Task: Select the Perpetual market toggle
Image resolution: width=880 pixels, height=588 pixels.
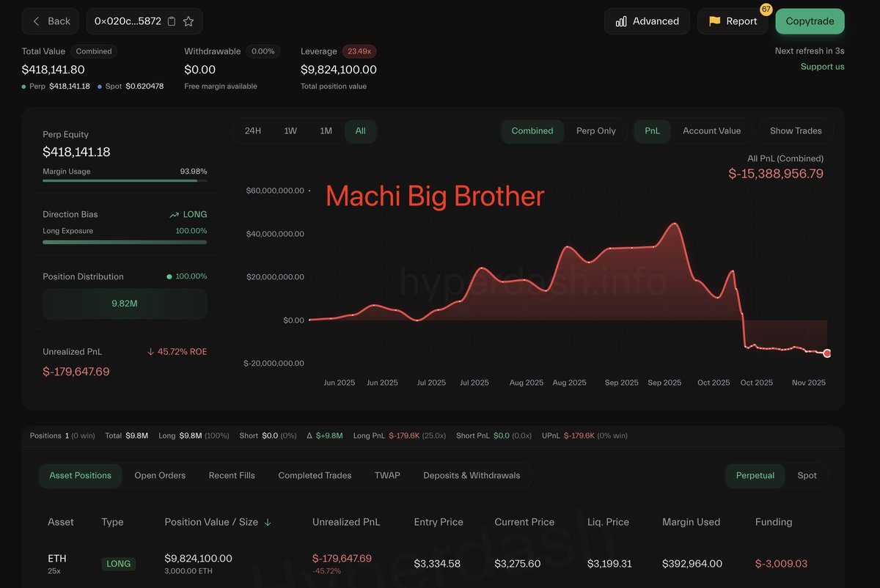Action: [755, 475]
